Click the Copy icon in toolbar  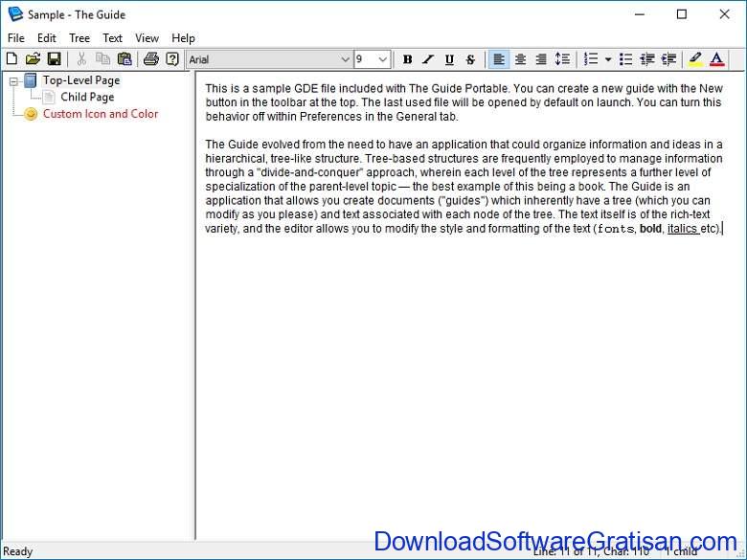pyautogui.click(x=102, y=59)
